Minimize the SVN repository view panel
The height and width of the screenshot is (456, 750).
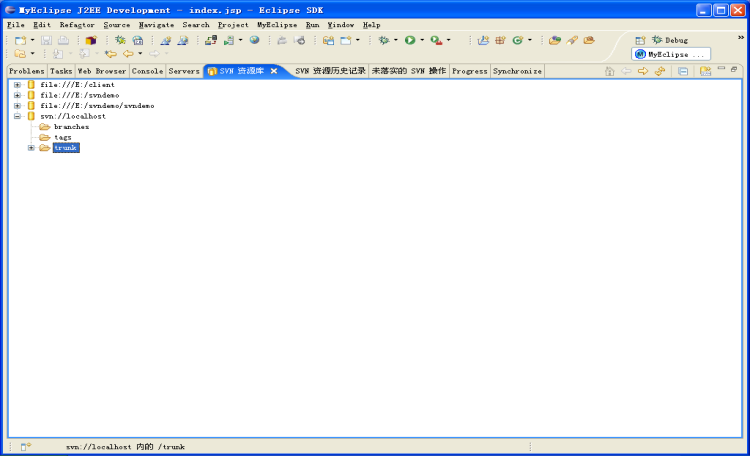point(721,69)
